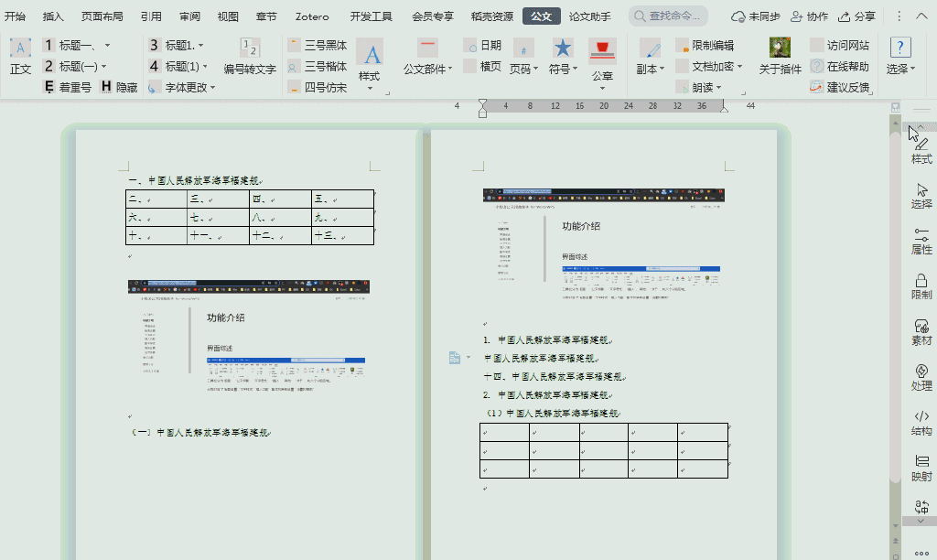Focus the 查找命令 search box

point(668,16)
